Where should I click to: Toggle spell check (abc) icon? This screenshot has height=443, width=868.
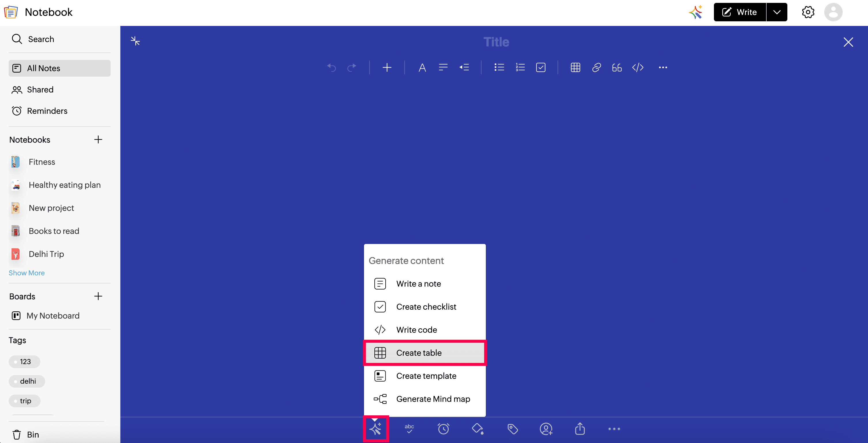click(x=409, y=429)
